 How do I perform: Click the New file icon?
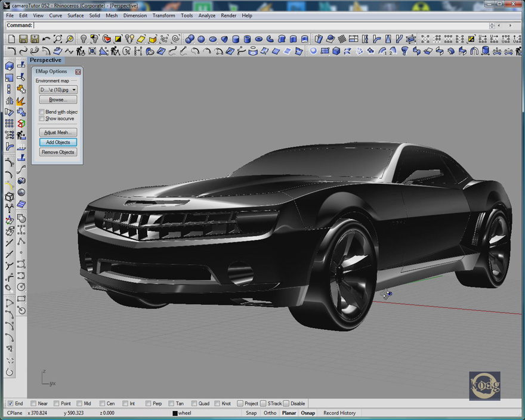tap(11, 39)
